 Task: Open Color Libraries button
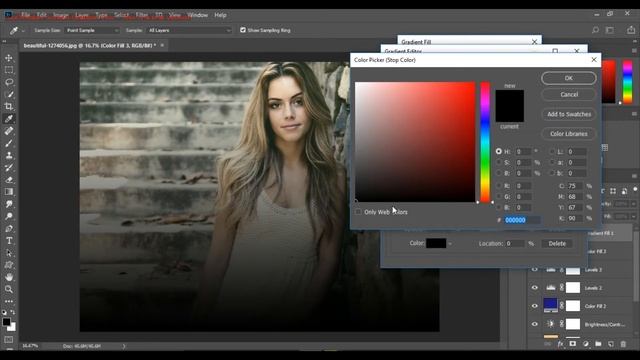[569, 133]
